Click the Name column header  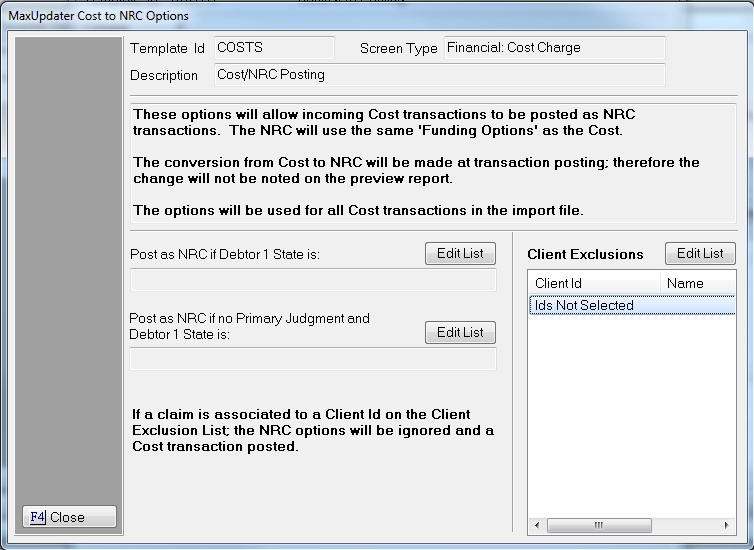[x=697, y=283]
